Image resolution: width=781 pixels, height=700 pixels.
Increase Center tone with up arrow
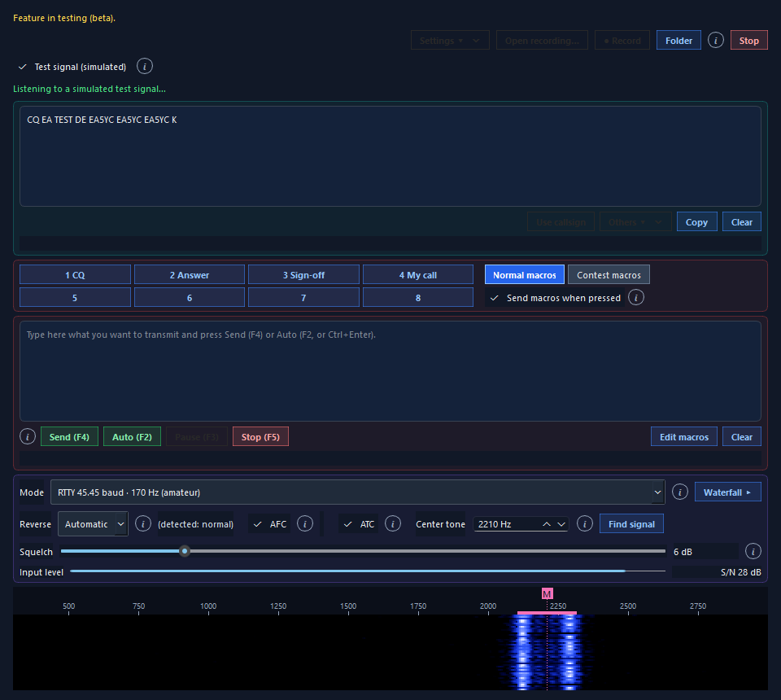tap(547, 524)
